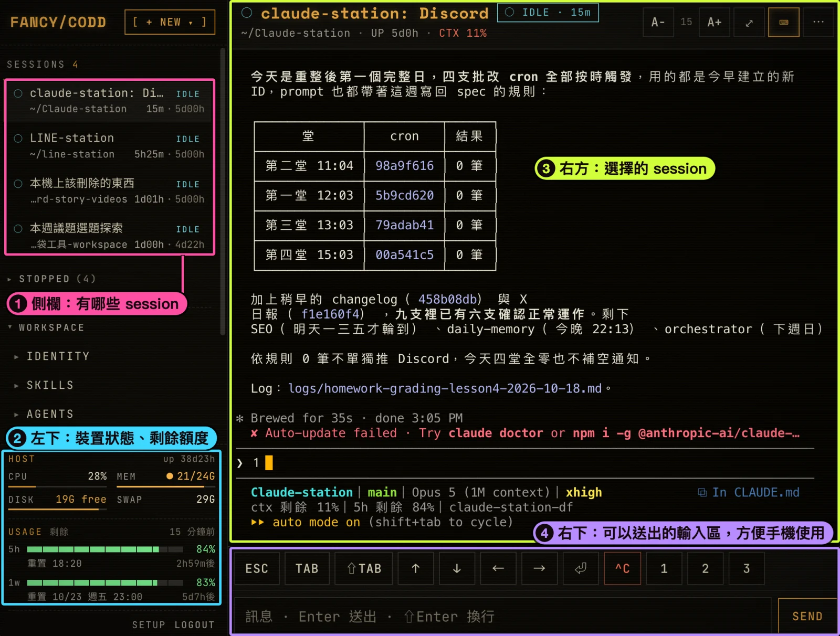Click the In CLAUDE.md indicator

click(x=749, y=492)
